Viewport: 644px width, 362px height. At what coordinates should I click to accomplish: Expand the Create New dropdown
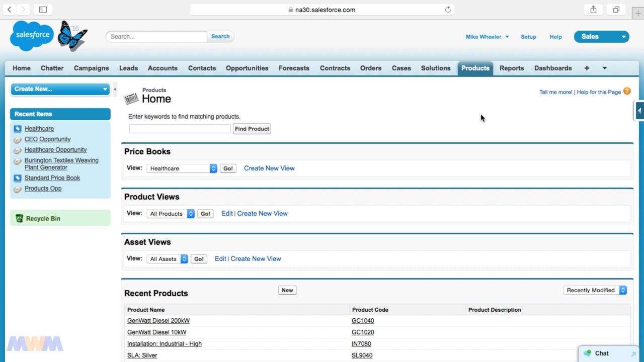[60, 89]
